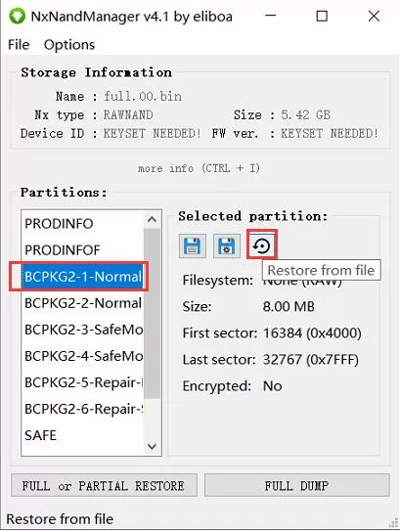The image size is (400, 532).
Task: Click the partition list scrollbar thumb
Action: pos(152,314)
